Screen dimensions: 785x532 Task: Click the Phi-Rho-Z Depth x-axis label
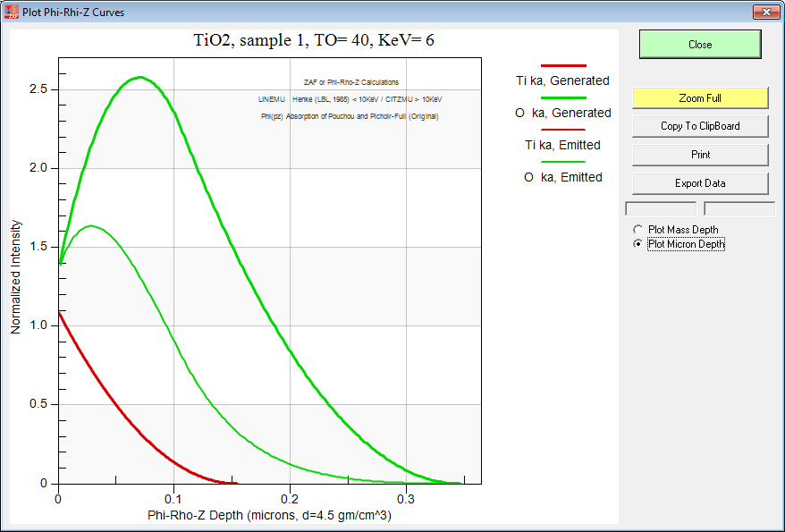click(x=269, y=516)
